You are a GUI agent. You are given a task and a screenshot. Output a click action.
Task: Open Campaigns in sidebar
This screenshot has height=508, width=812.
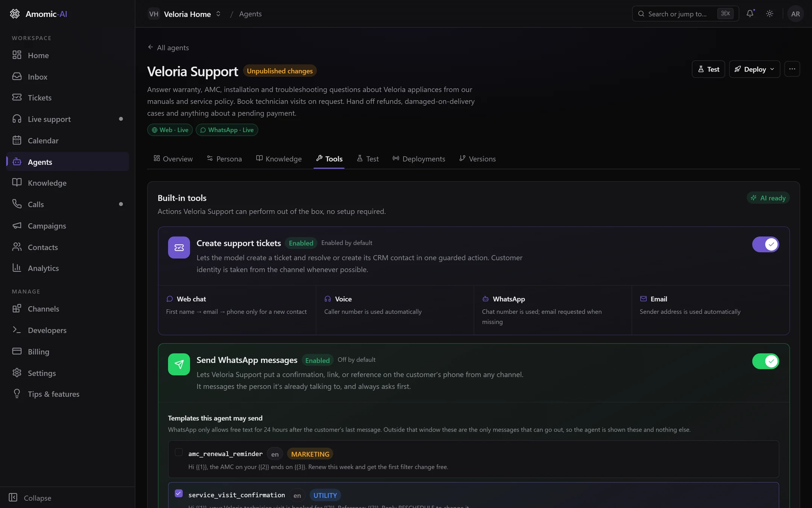(68, 225)
